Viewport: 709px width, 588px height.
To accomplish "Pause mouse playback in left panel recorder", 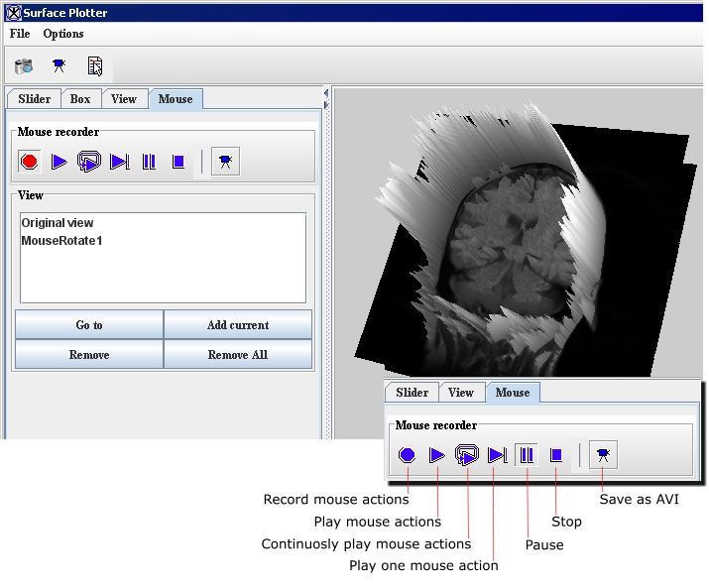I will (x=149, y=162).
